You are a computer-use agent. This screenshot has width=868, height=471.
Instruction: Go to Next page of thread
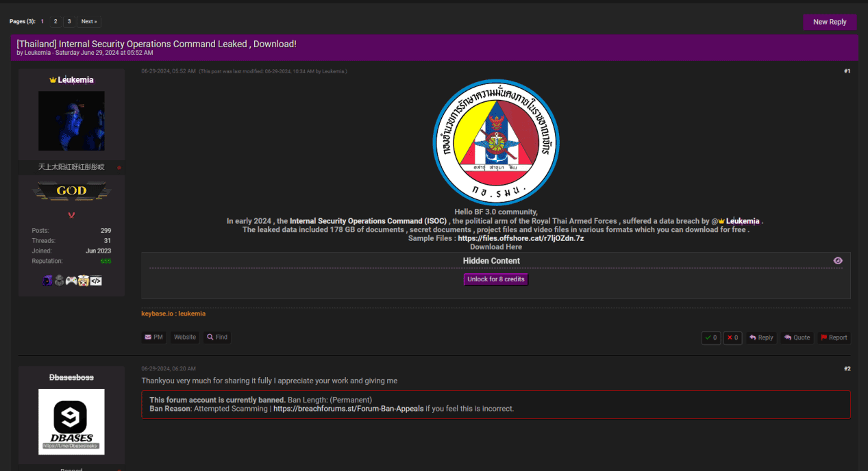pos(89,22)
